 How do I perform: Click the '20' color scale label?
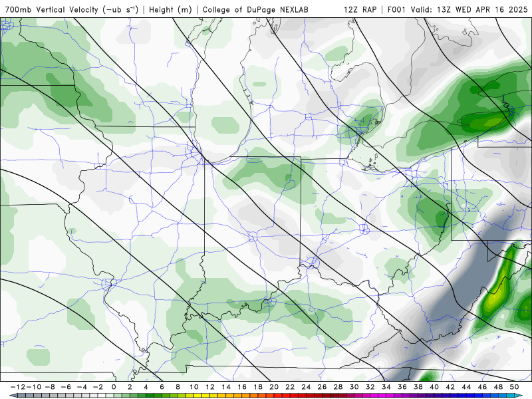tap(274, 387)
